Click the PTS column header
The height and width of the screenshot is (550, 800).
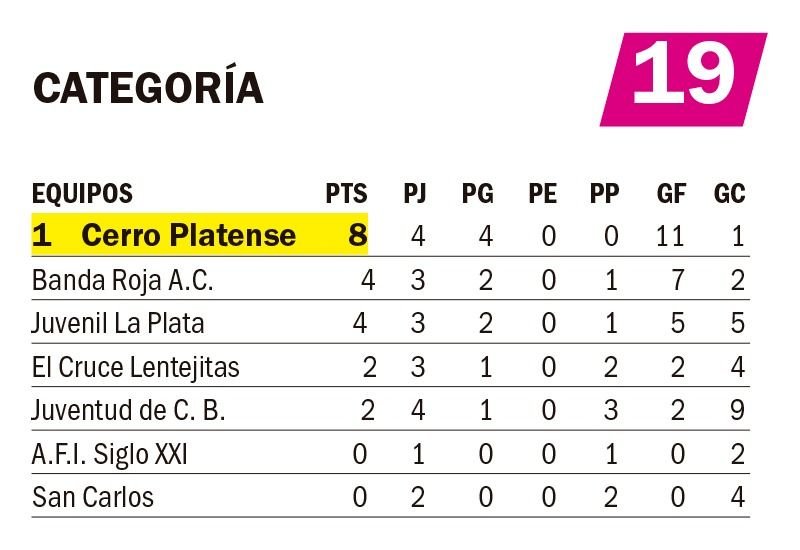[x=346, y=194]
